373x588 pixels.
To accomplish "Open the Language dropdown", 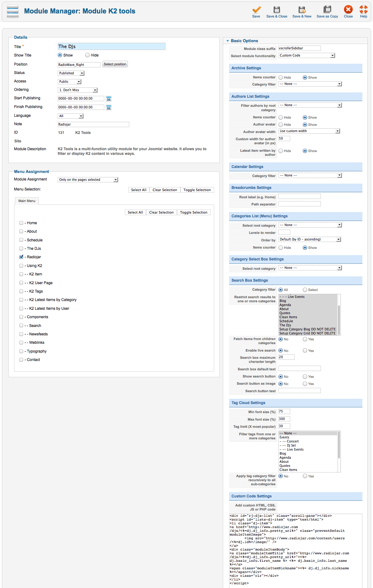I will coord(71,116).
